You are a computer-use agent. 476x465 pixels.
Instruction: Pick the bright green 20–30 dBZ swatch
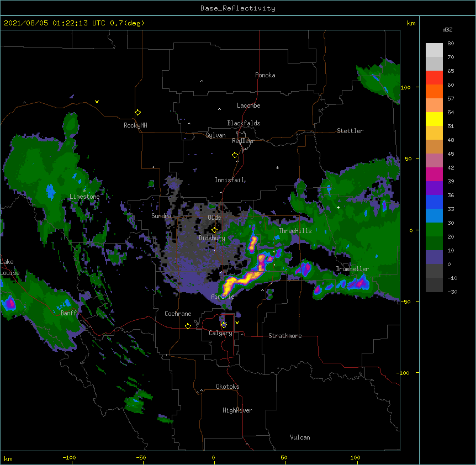pos(434,230)
